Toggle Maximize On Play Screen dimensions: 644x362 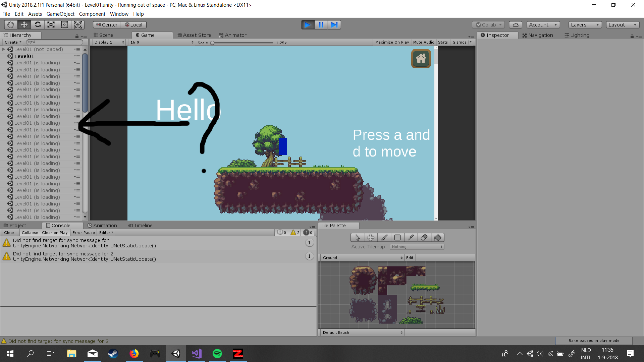click(392, 42)
